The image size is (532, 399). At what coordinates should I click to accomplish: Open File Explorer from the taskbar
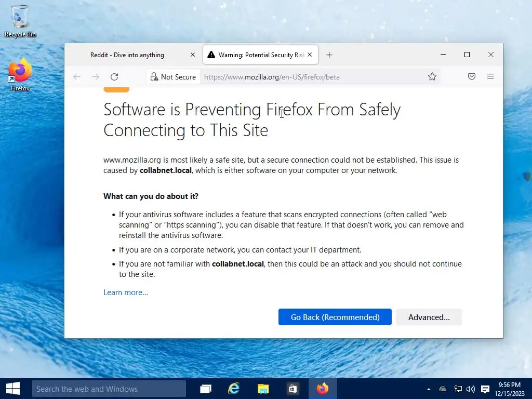click(x=263, y=389)
